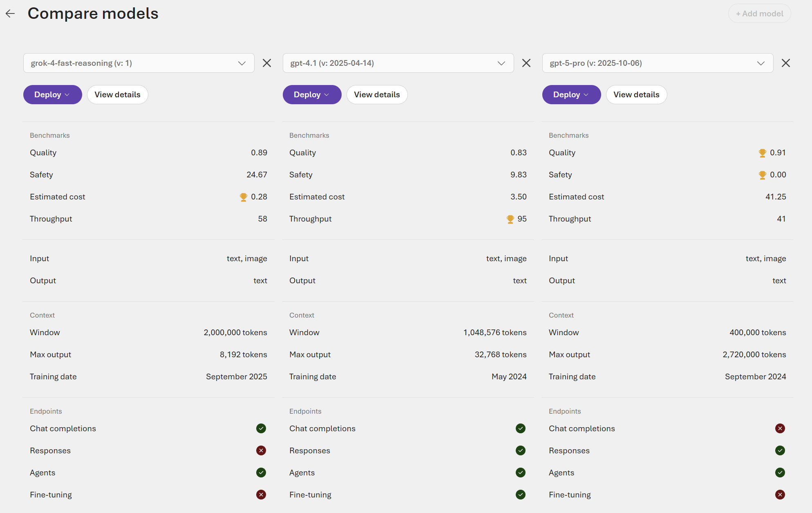Click the trophy beside gpt-4.1 Throughput value
Screen dimensions: 812x513
[510, 219]
